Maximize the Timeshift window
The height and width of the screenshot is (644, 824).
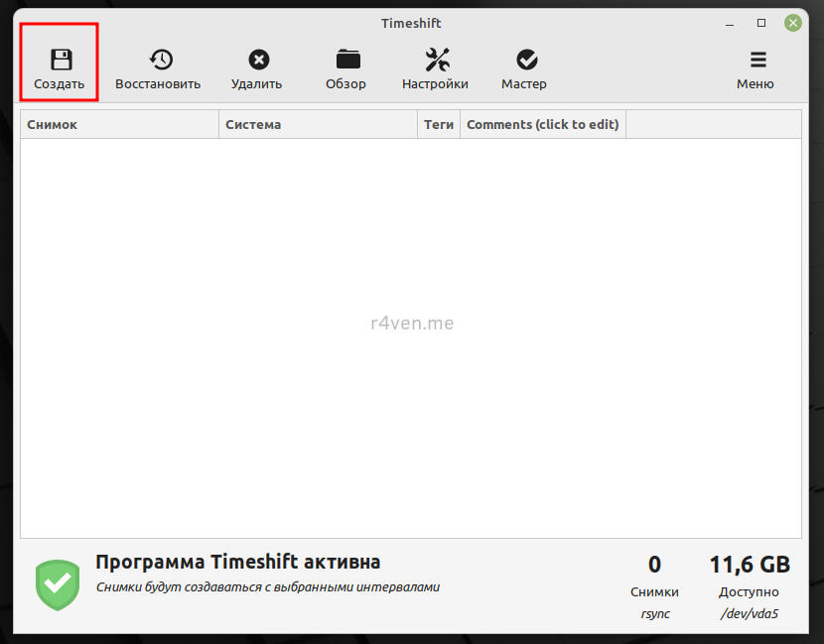[x=761, y=23]
